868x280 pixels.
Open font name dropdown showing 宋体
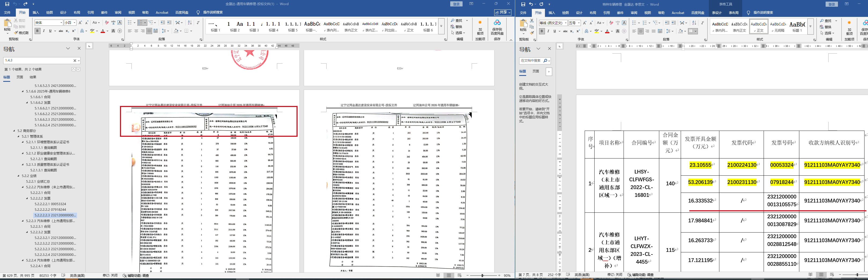coord(61,23)
